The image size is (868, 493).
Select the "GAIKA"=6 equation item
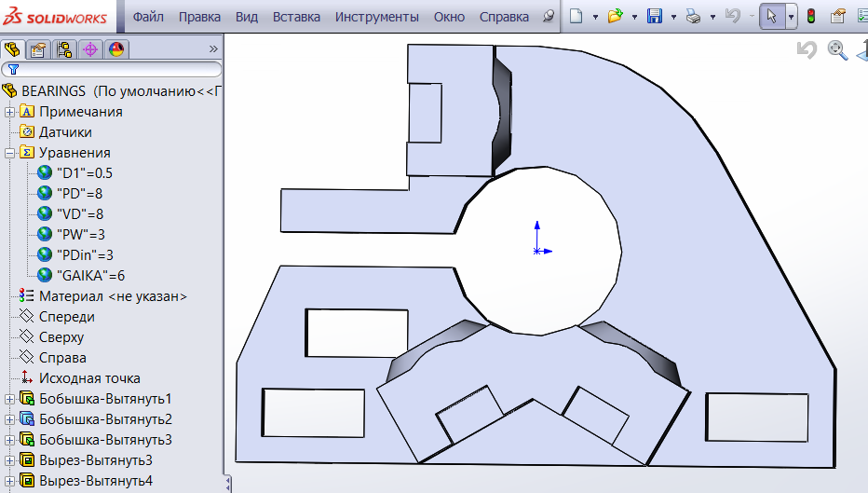[90, 276]
